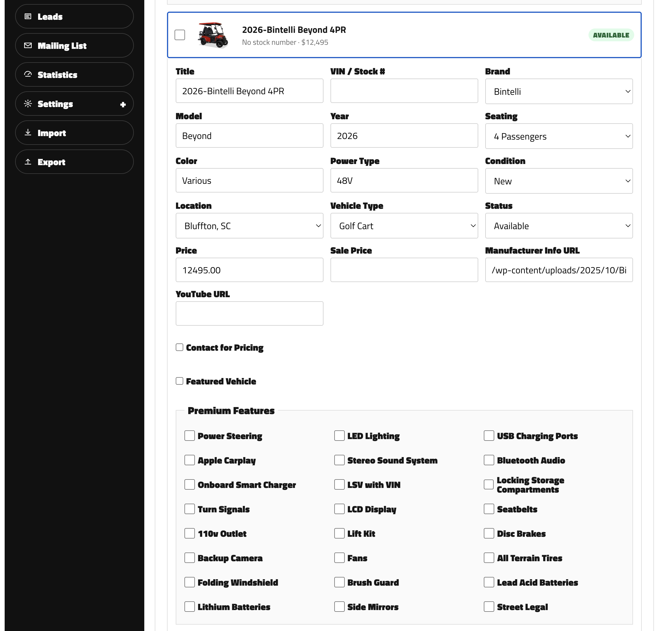The width and height of the screenshot is (672, 631).
Task: Focus the Model field containing Beyond
Action: (x=249, y=136)
